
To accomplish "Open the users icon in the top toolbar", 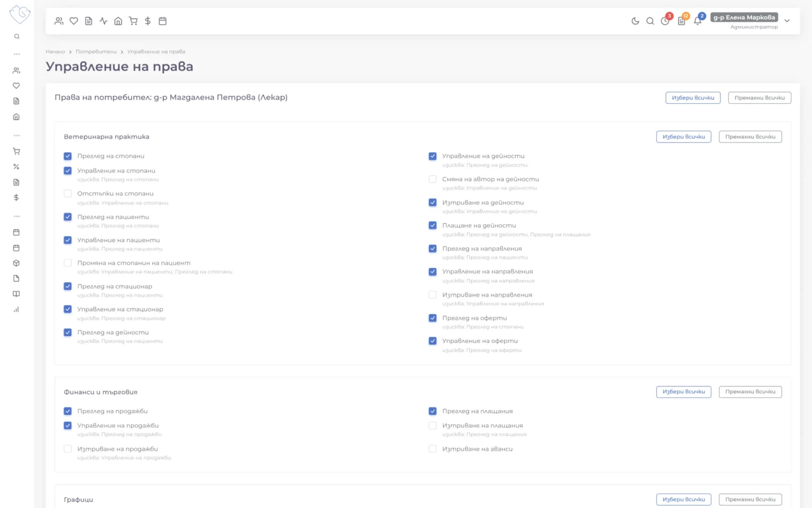I will (x=59, y=21).
